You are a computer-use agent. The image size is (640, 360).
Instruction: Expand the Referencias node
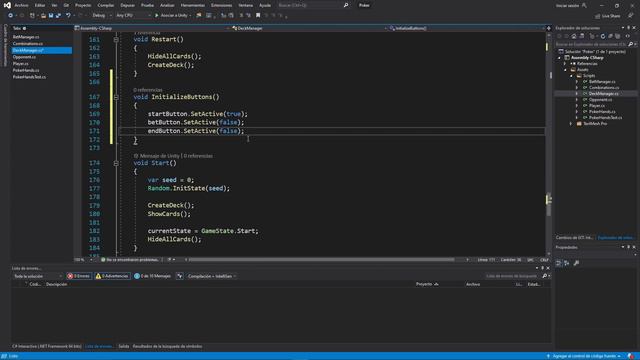[x=565, y=64]
